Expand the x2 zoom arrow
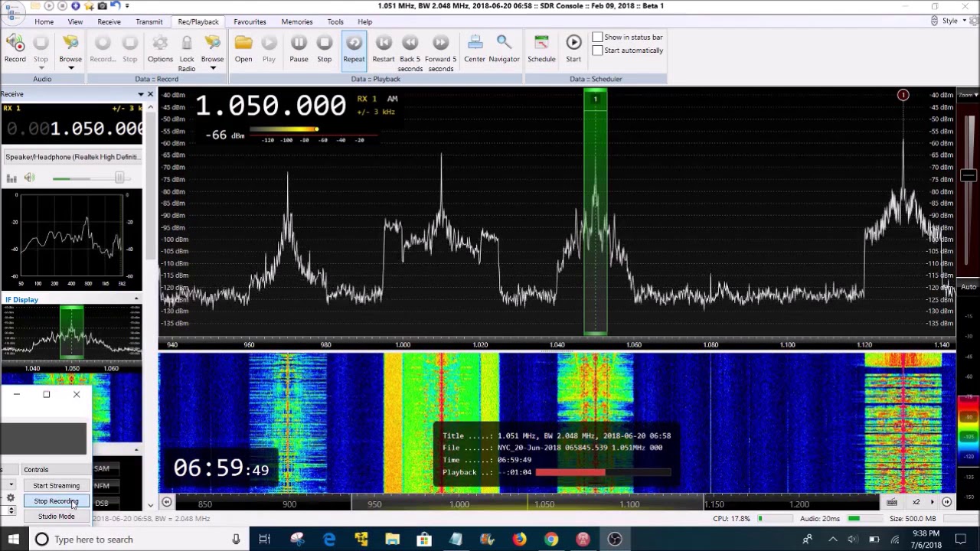 (x=932, y=502)
